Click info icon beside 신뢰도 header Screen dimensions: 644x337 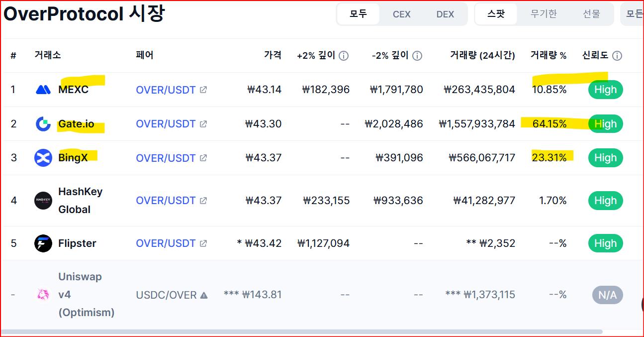pyautogui.click(x=617, y=56)
